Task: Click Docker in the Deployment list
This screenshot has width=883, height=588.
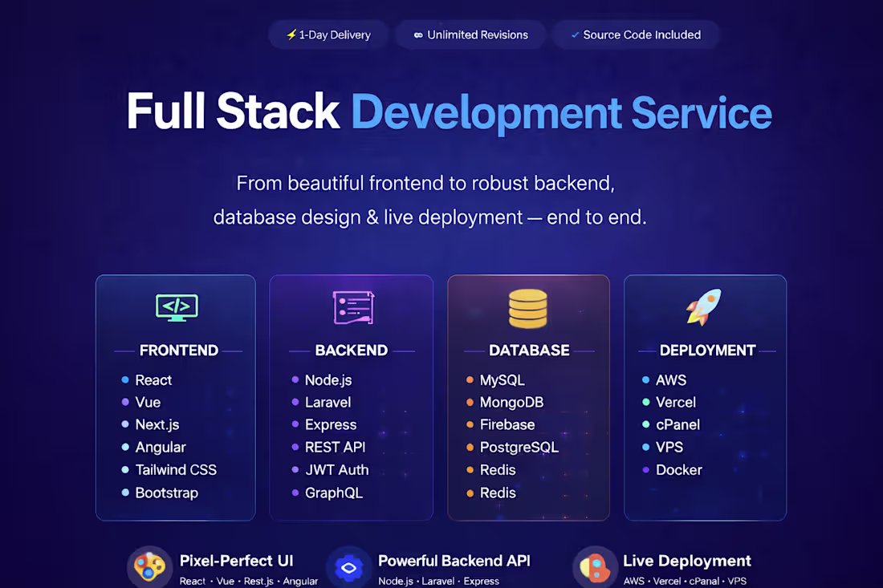Action: [678, 470]
